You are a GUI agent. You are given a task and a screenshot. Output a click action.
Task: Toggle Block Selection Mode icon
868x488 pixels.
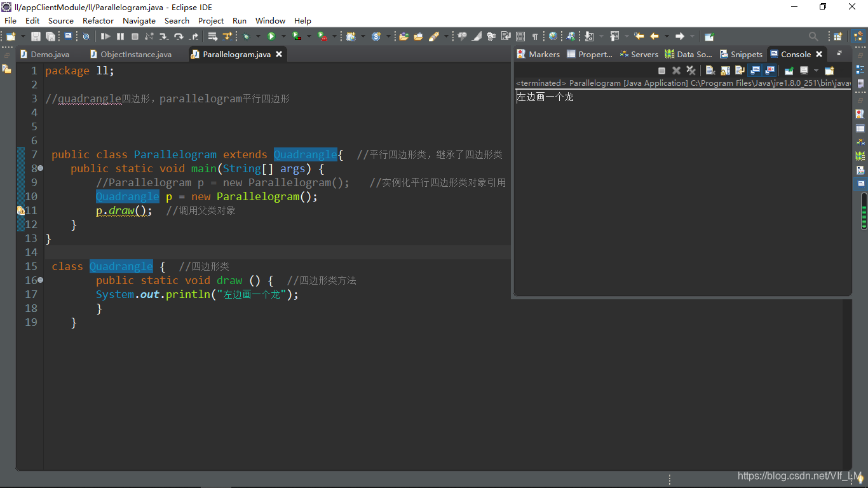tap(520, 36)
